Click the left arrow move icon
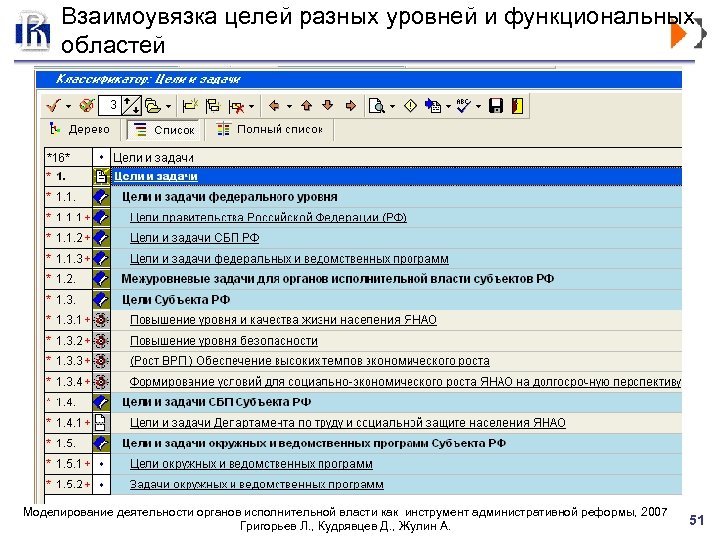Viewport: 720px width, 540px height. click(274, 106)
